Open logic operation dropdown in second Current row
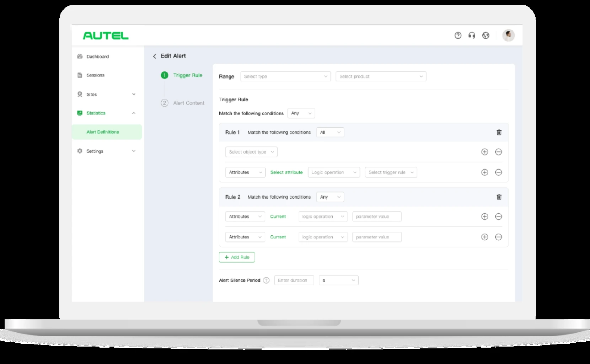The image size is (590, 364). click(x=323, y=237)
